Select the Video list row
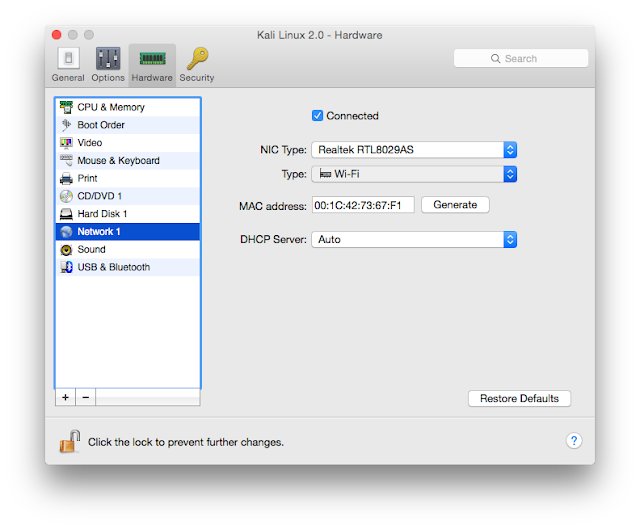This screenshot has width=640, height=529. click(128, 142)
